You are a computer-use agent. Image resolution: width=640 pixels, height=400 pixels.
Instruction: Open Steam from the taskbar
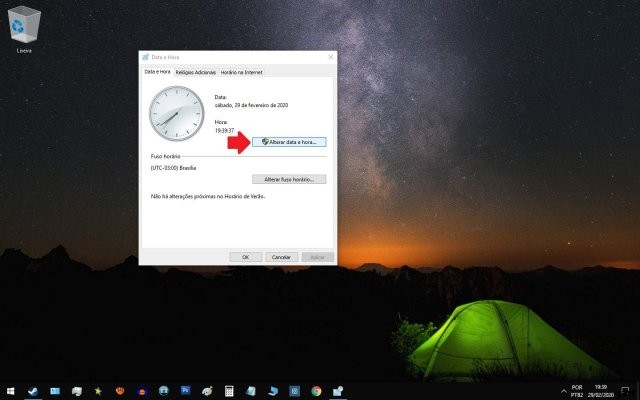(32, 390)
